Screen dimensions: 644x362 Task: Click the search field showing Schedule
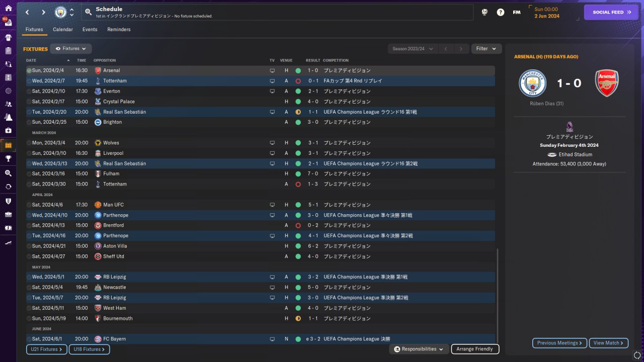pyautogui.click(x=277, y=12)
